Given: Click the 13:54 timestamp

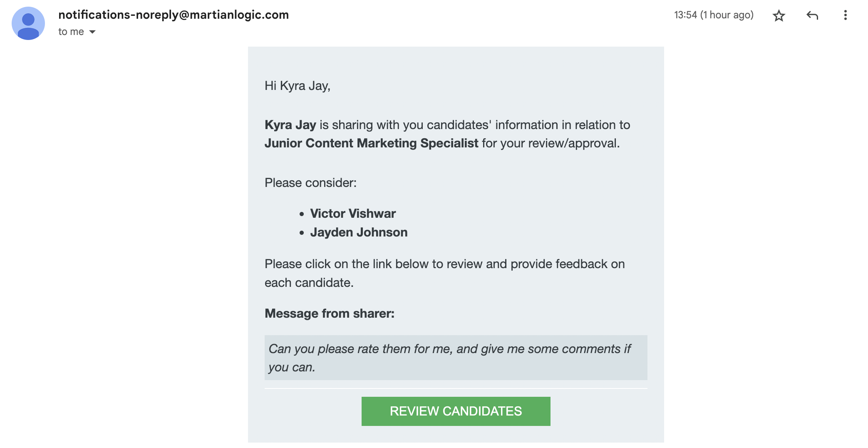Looking at the screenshot, I should click(685, 15).
